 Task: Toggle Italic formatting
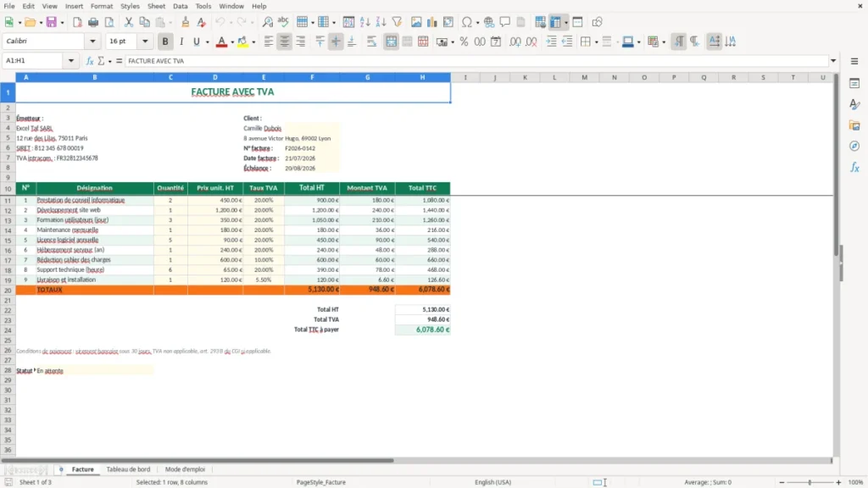click(181, 42)
